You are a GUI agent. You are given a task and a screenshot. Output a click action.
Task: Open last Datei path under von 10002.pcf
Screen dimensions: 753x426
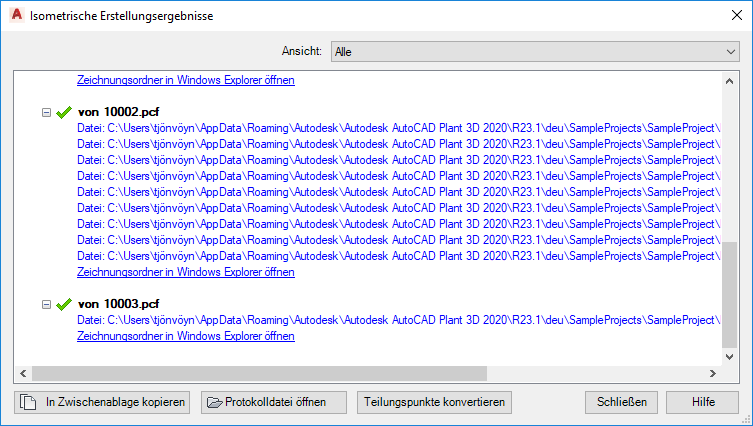[x=399, y=256]
